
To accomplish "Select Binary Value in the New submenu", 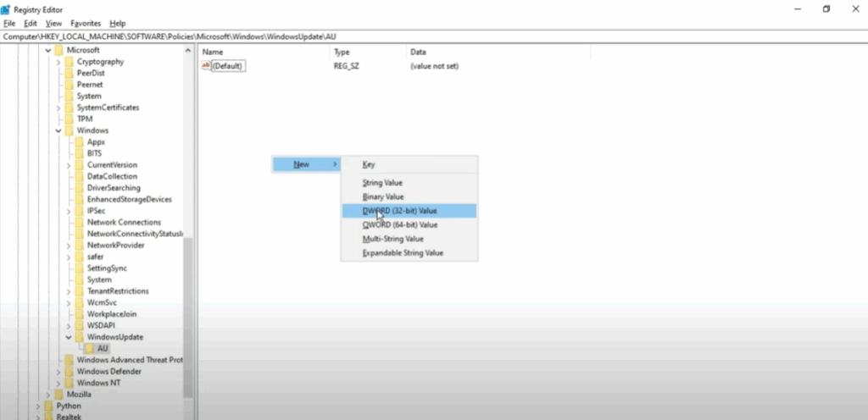I will [x=409, y=196].
